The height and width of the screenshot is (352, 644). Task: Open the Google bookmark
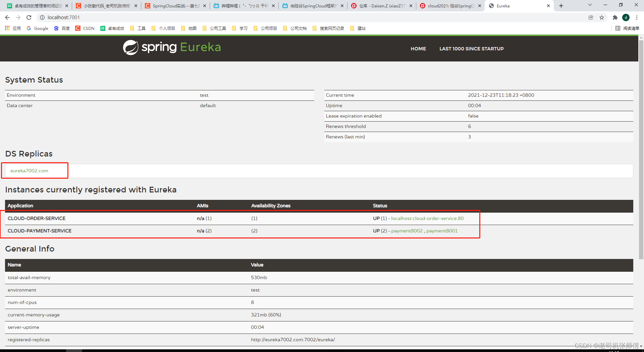point(38,28)
